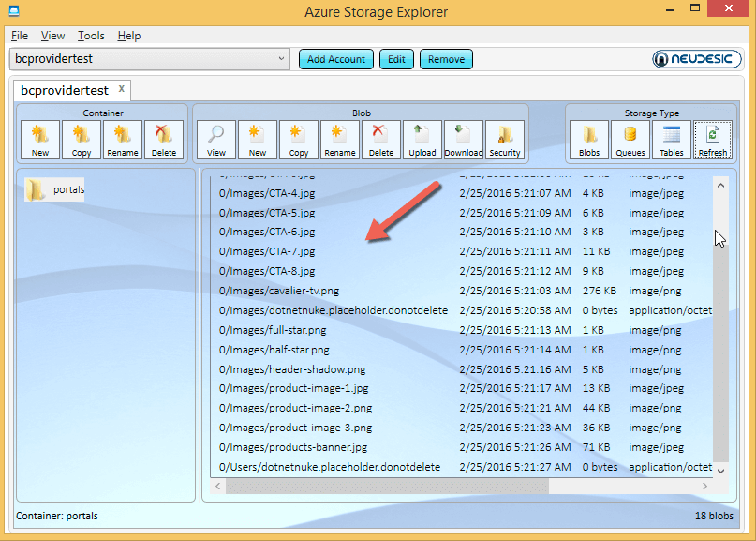Click the app icon in title bar

pos(14,10)
